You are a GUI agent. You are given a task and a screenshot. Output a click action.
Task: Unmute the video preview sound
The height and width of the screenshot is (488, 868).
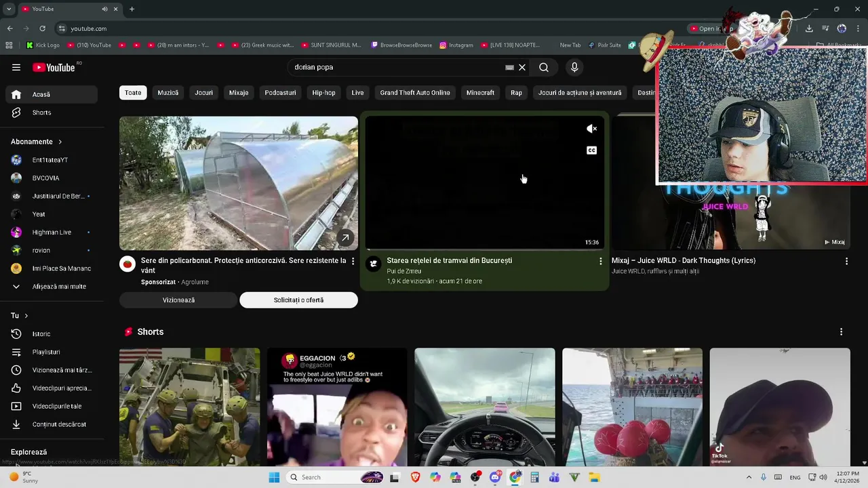pos(592,129)
